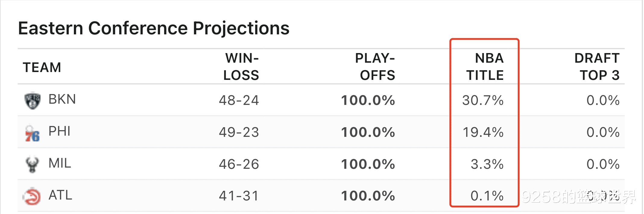This screenshot has height=214, width=644.
Task: Click the 49-23 win-loss record
Action: [x=239, y=132]
